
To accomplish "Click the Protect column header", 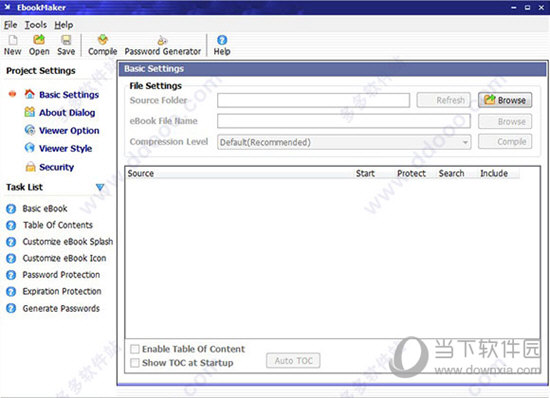I will tap(411, 173).
